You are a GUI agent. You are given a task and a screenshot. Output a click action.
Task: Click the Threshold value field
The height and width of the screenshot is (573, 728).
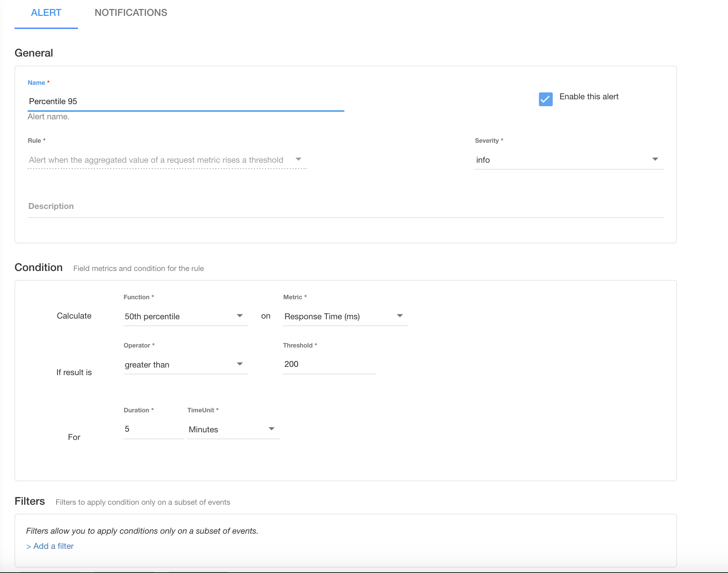(x=329, y=364)
